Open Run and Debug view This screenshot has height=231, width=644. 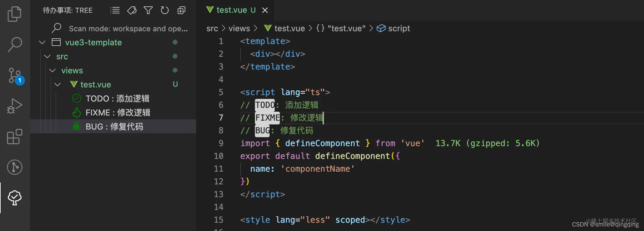coord(15,106)
